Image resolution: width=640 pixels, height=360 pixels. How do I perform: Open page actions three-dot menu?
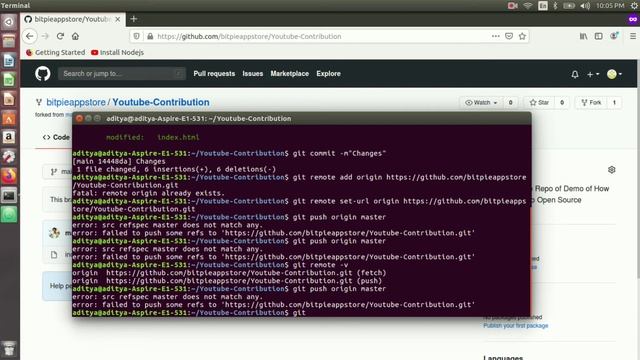coord(496,36)
